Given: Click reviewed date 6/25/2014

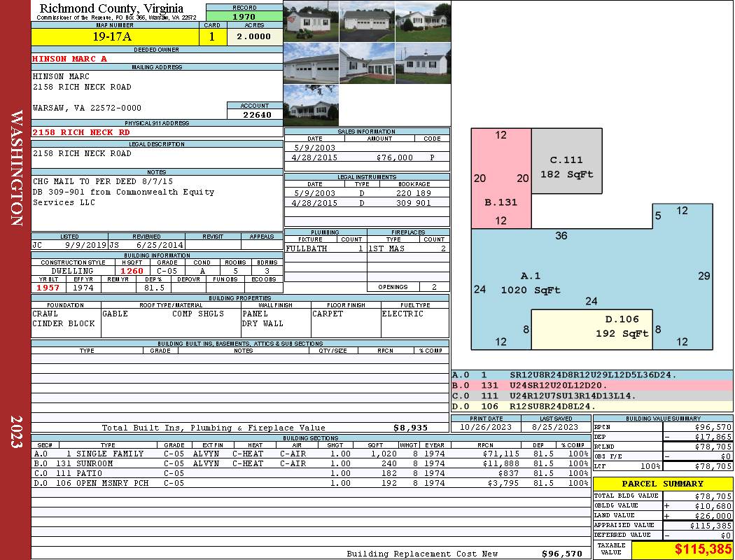Looking at the screenshot, I should (x=160, y=244).
